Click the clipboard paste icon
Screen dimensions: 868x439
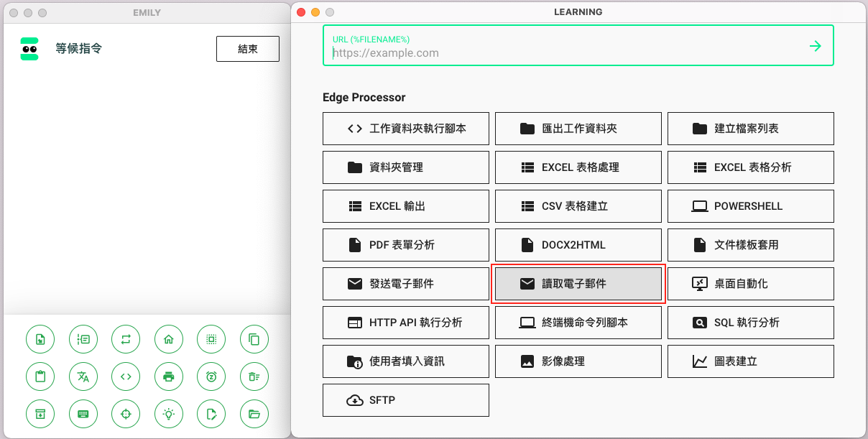coord(40,376)
